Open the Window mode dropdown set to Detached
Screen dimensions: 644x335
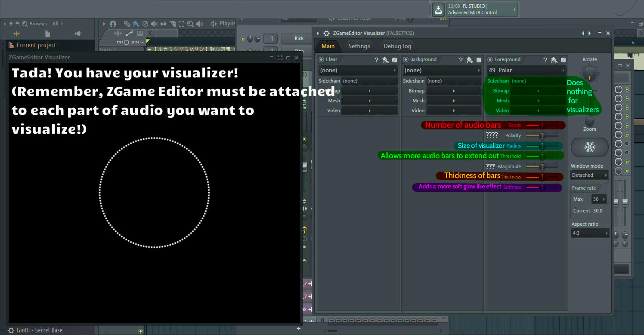tap(589, 175)
